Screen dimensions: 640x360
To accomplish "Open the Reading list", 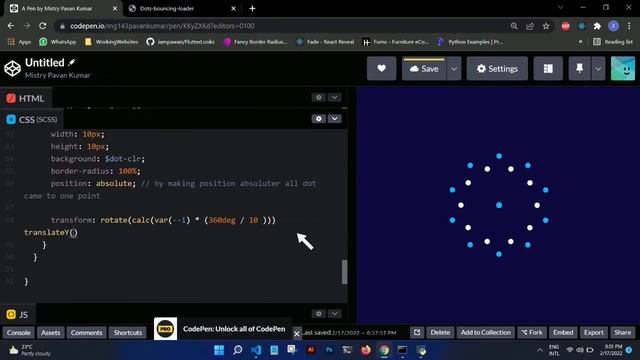I will pos(613,42).
